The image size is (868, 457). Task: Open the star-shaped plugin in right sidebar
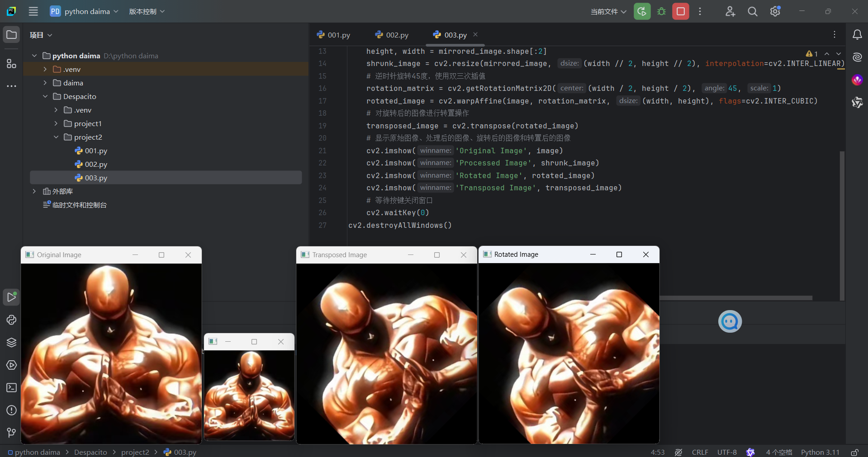point(857,103)
